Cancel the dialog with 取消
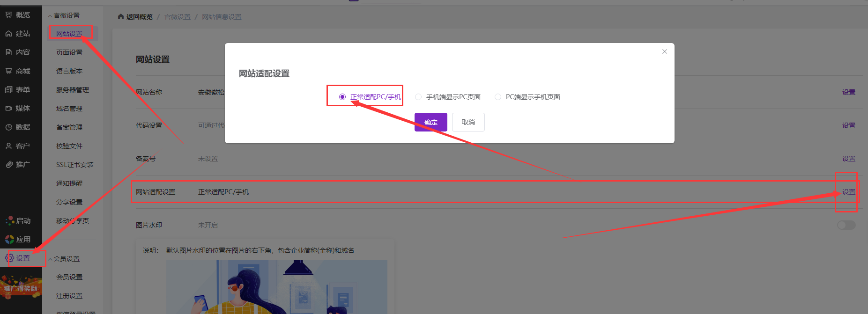This screenshot has height=314, width=868. pyautogui.click(x=468, y=122)
